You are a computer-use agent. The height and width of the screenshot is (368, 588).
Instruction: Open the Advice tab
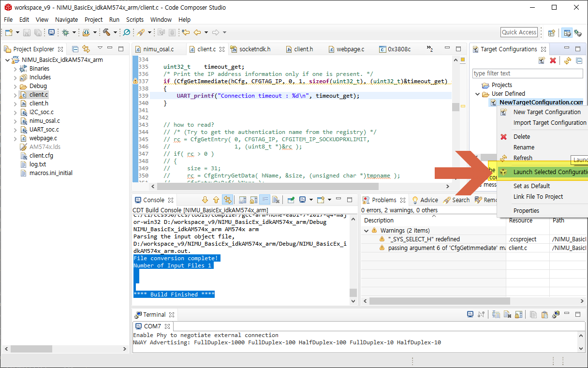pyautogui.click(x=425, y=200)
